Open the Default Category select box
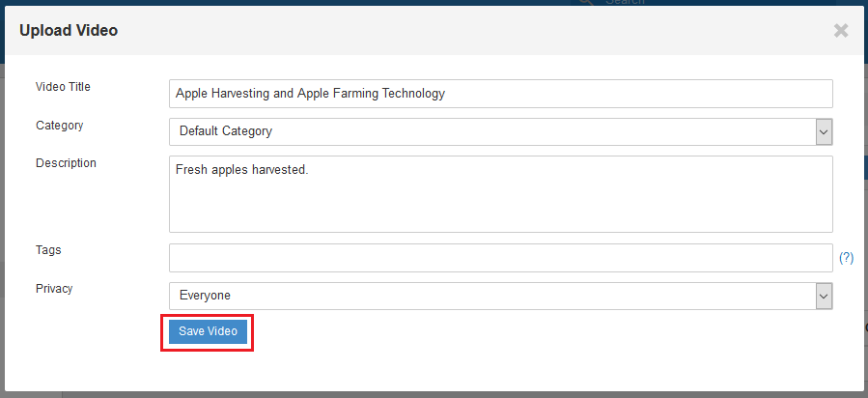This screenshot has width=868, height=398. point(501,131)
